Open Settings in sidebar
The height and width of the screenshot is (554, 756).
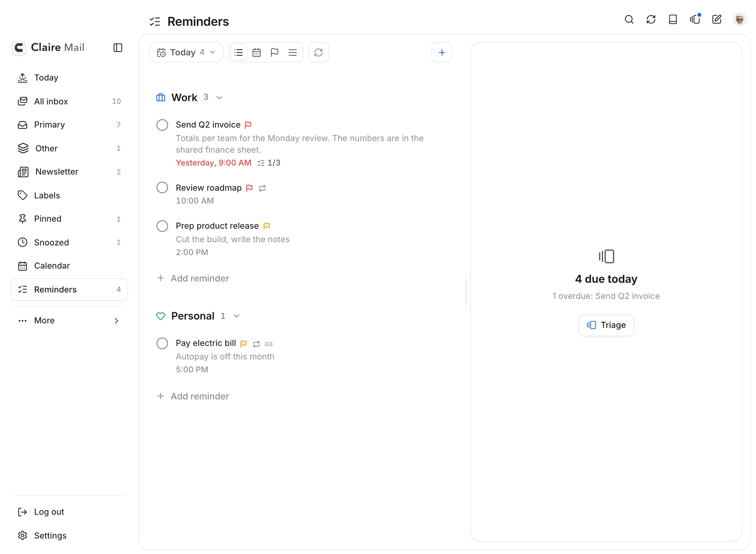click(69, 536)
